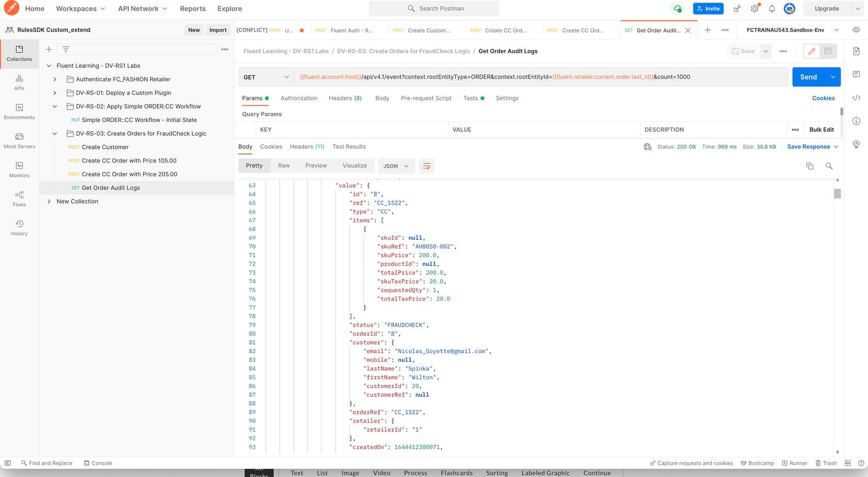Switch to the Authorization tab
Screen dimensions: 868x477
point(299,98)
